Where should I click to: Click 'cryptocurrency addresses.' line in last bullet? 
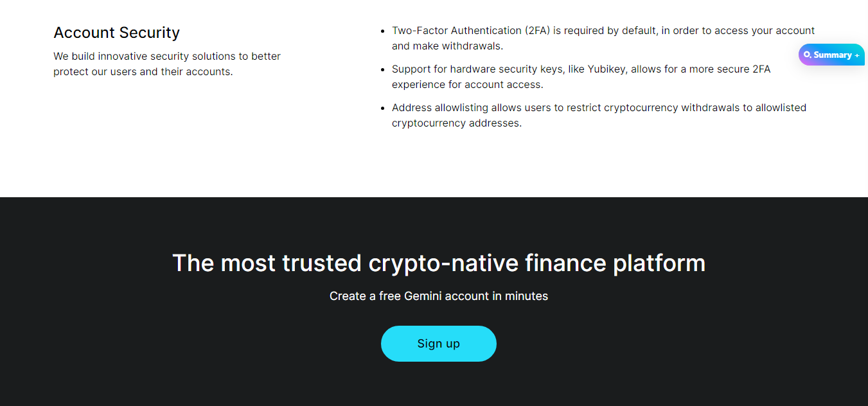pyautogui.click(x=457, y=123)
